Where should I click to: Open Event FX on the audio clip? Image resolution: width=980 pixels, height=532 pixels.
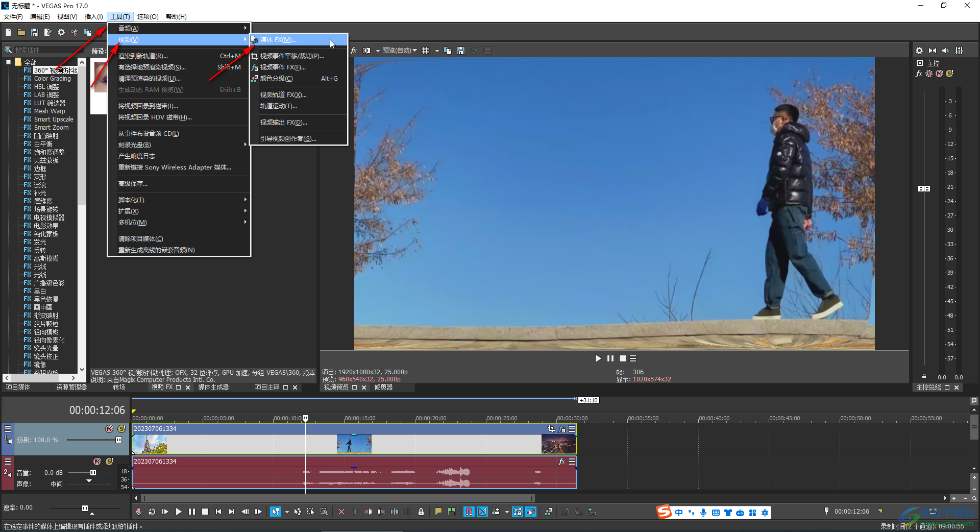(x=562, y=462)
